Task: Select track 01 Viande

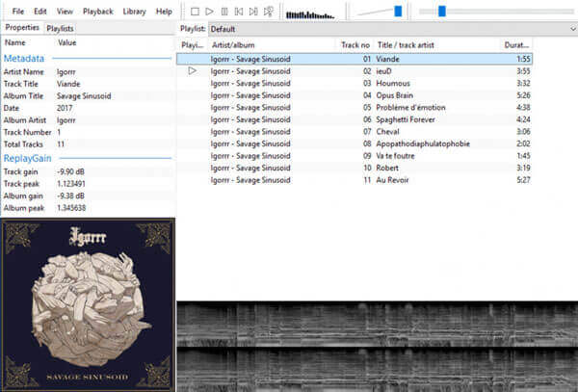Action: [355, 59]
